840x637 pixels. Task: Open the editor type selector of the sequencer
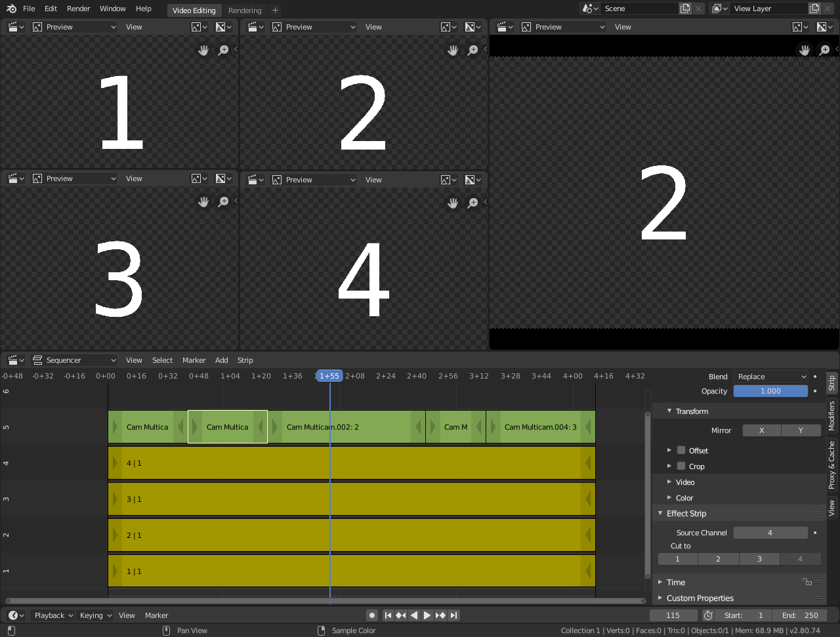pyautogui.click(x=14, y=360)
